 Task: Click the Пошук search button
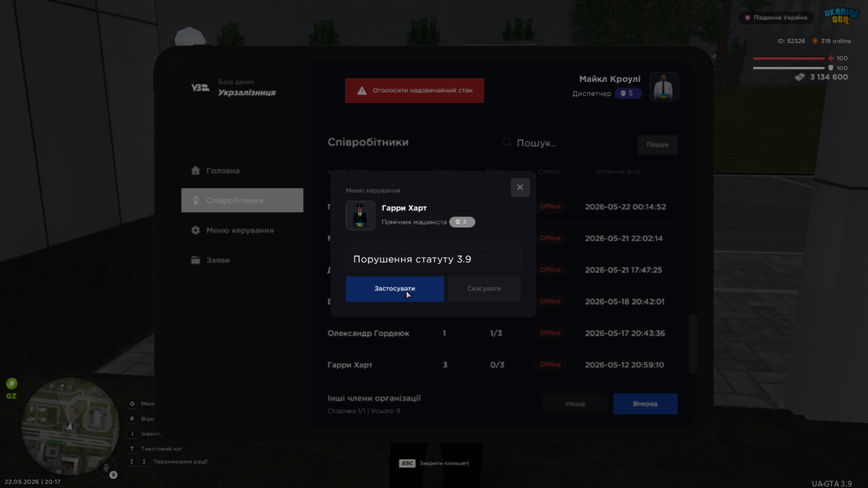657,144
